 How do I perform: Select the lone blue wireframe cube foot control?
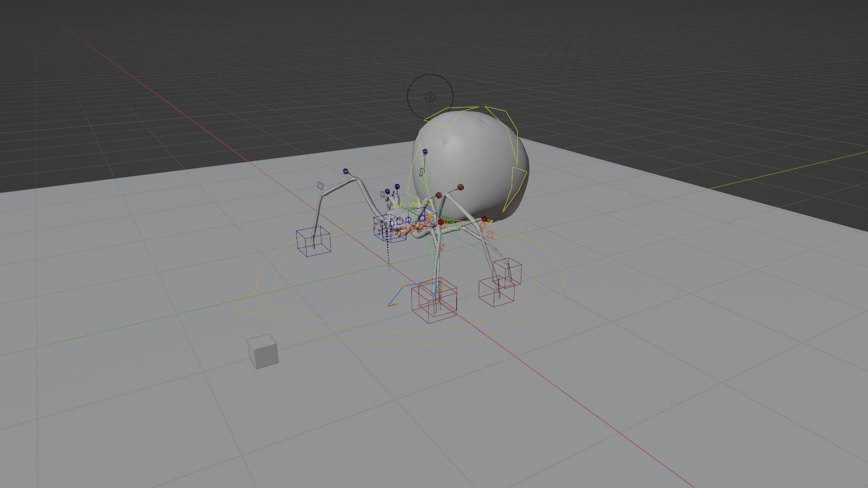(313, 242)
